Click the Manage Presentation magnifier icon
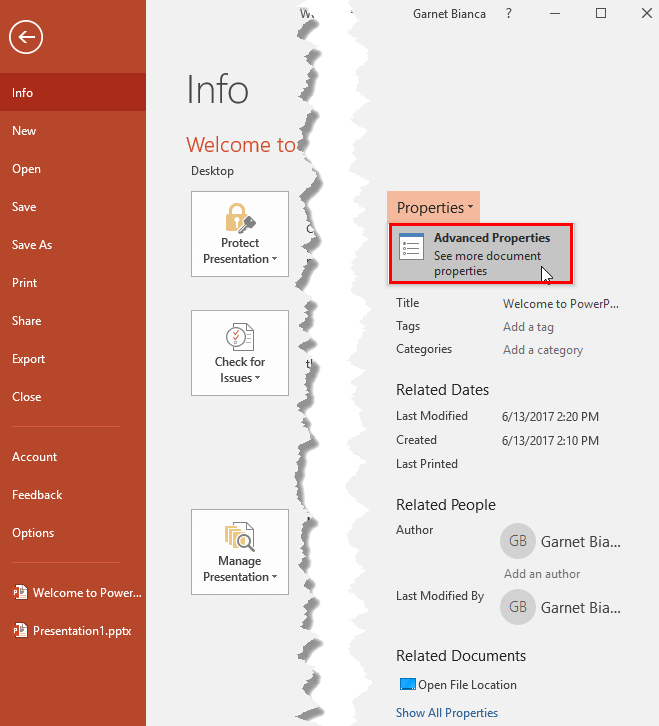Screen dimensions: 659x726 pos(240,536)
